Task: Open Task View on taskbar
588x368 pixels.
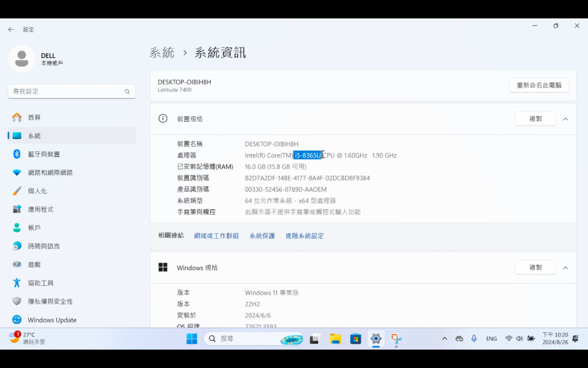Action: (x=314, y=339)
